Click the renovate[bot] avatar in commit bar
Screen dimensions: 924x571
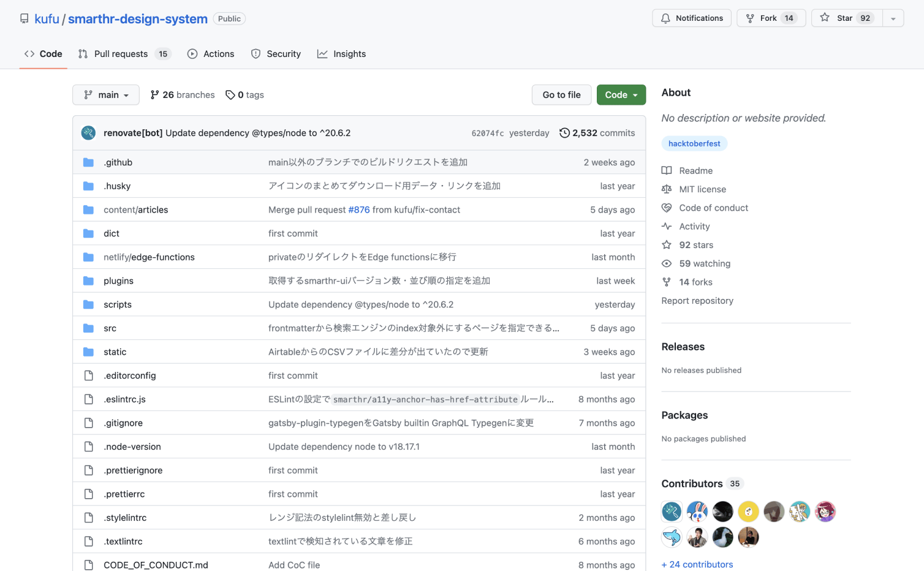coord(88,133)
